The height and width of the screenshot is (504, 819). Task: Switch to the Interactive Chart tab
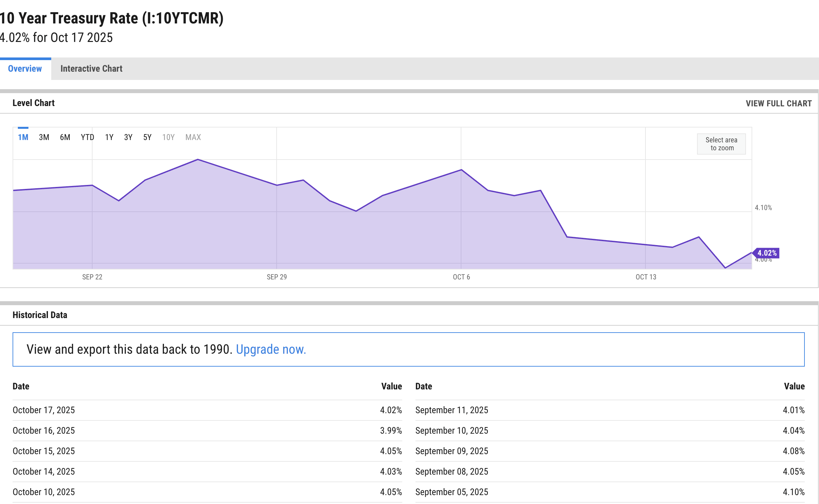click(91, 69)
